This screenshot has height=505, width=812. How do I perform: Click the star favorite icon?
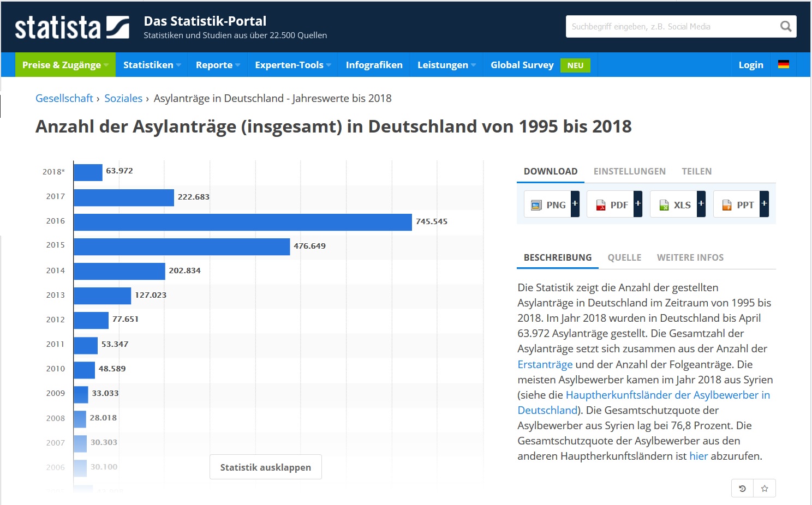(765, 488)
